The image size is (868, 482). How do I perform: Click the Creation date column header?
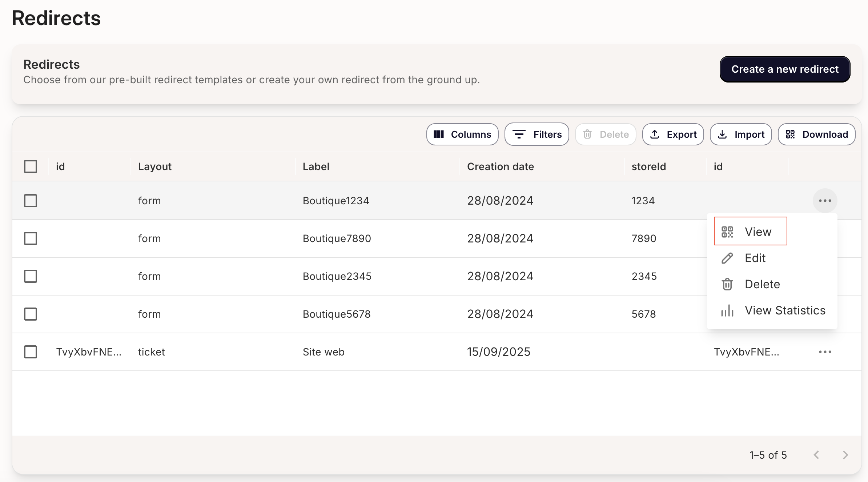coord(501,166)
